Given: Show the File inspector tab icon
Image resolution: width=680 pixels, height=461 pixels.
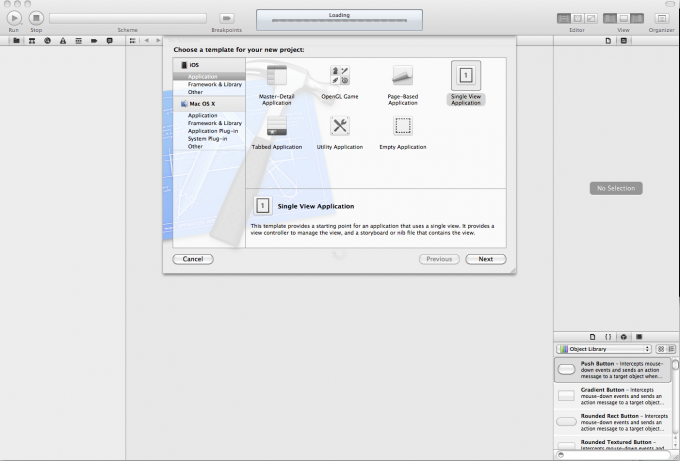Looking at the screenshot, I should coord(608,40).
